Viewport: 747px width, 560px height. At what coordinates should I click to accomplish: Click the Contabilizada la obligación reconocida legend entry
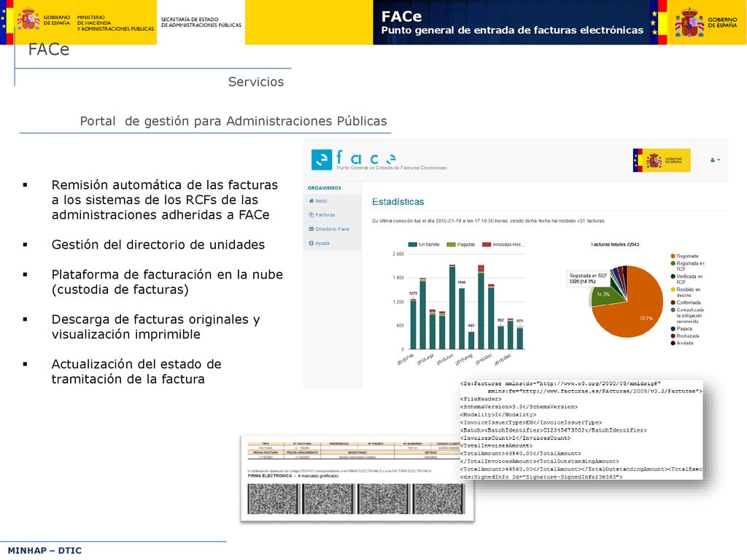pos(687,315)
